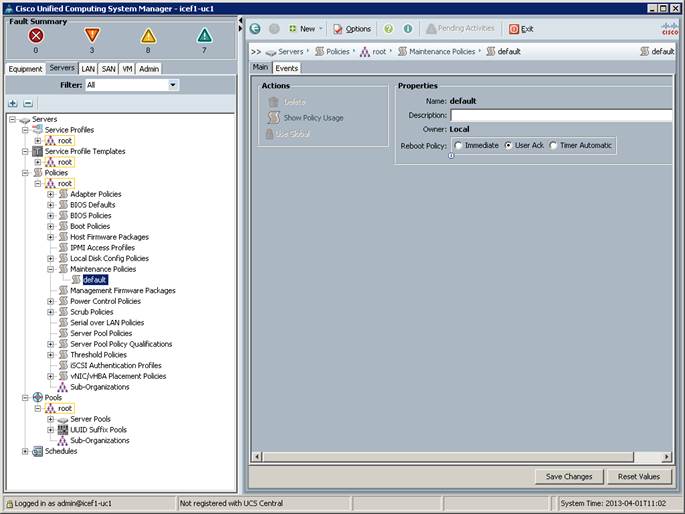The height and width of the screenshot is (514, 685).
Task: Open the green information icon
Action: (x=408, y=29)
